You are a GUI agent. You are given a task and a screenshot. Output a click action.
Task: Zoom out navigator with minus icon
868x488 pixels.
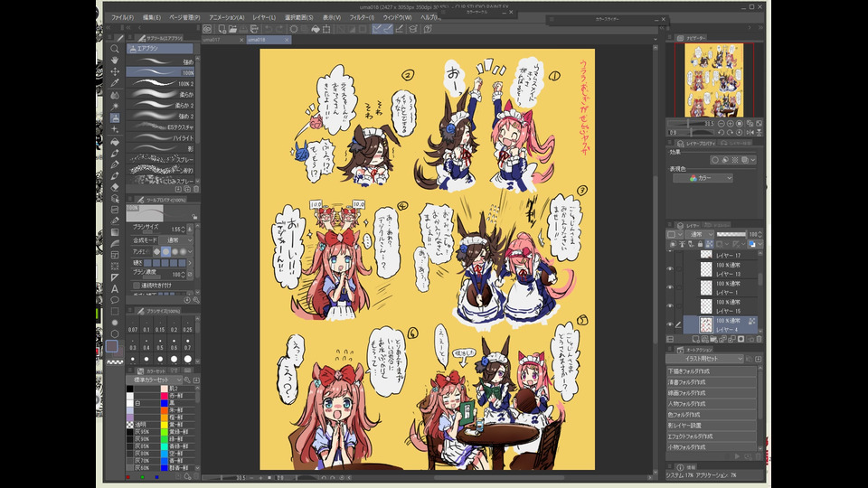click(x=721, y=124)
